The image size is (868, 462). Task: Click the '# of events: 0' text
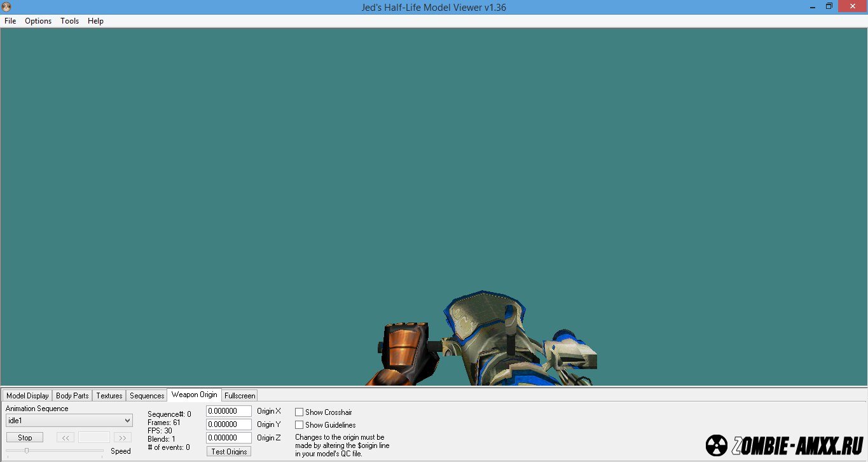point(169,447)
